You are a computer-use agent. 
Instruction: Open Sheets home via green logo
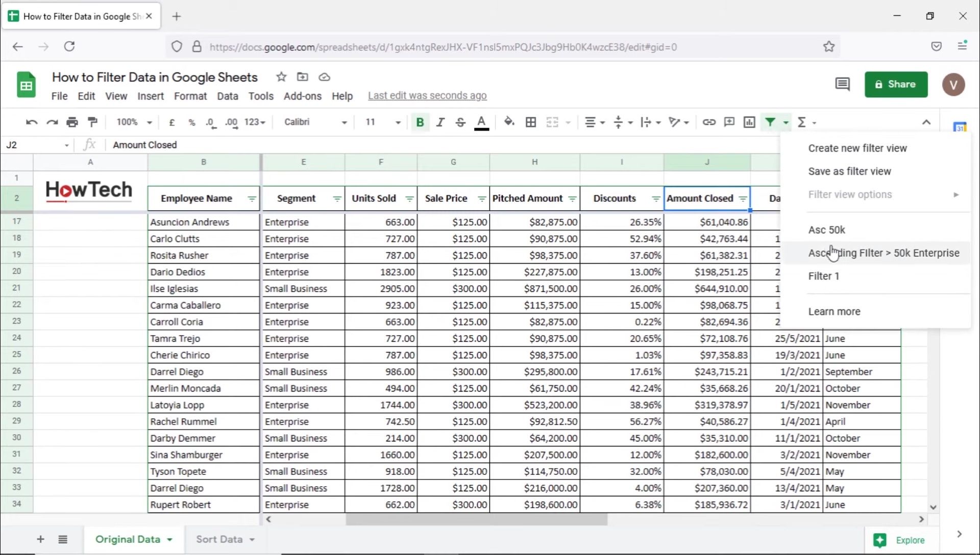(26, 85)
